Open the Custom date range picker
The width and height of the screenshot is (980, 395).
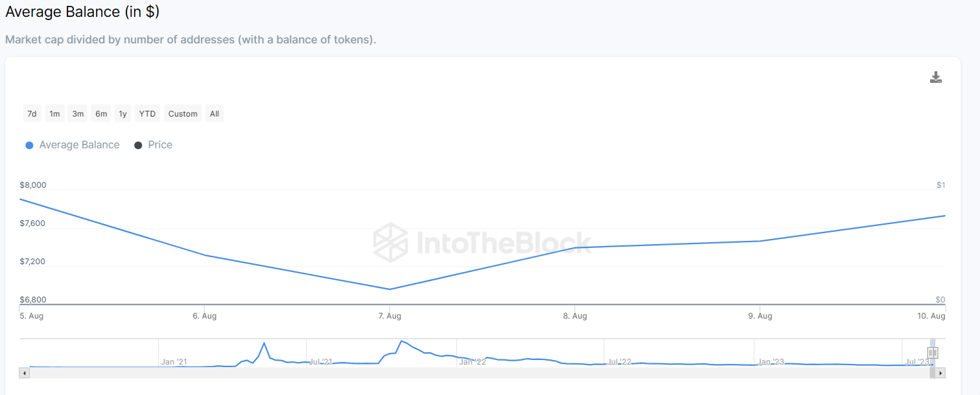183,114
